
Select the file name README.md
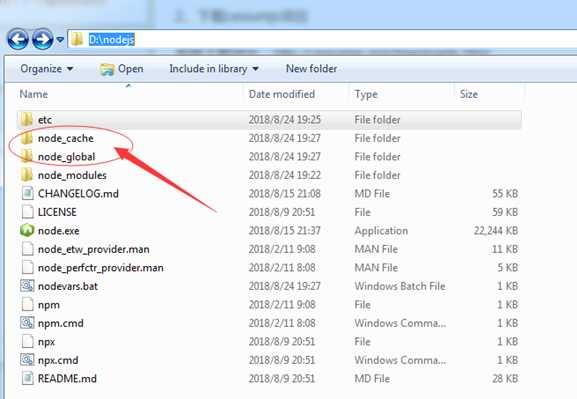coord(67,378)
